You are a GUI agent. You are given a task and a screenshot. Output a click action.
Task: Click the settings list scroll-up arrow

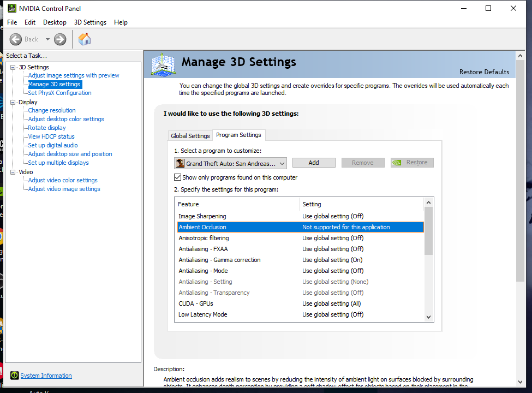(x=428, y=203)
